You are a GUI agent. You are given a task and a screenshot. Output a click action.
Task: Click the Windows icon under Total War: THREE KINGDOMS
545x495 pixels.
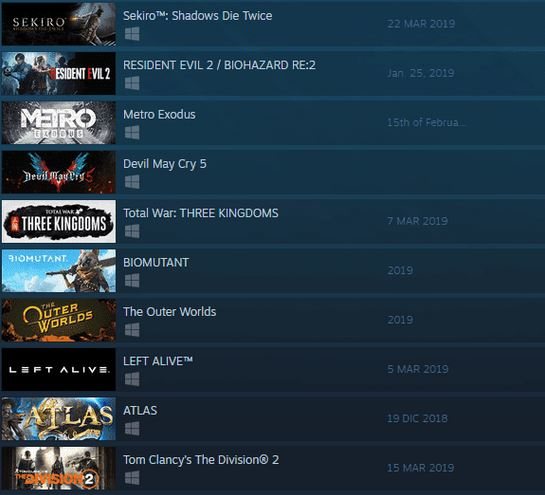click(x=132, y=231)
